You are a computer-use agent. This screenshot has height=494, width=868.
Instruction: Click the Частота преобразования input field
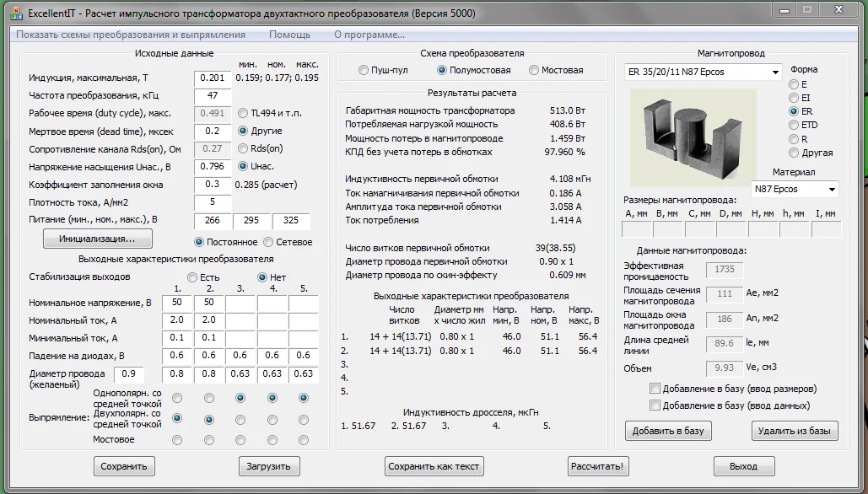213,95
